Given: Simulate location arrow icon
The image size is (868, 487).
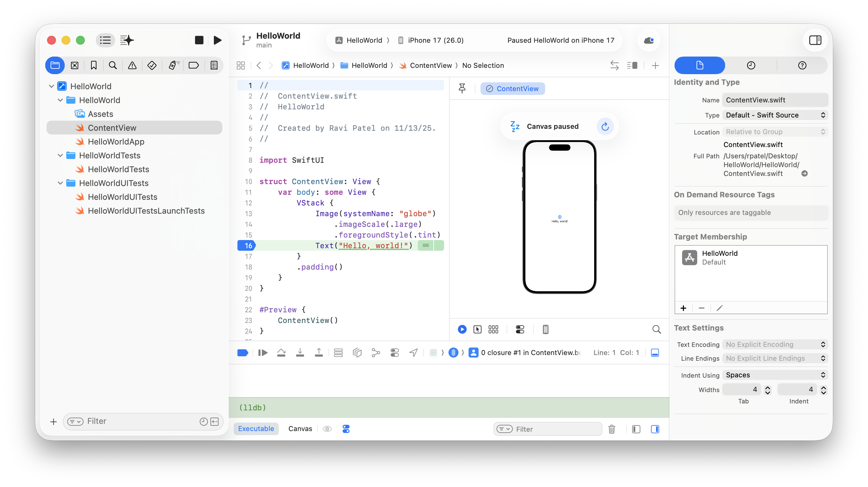Looking at the screenshot, I should 414,353.
